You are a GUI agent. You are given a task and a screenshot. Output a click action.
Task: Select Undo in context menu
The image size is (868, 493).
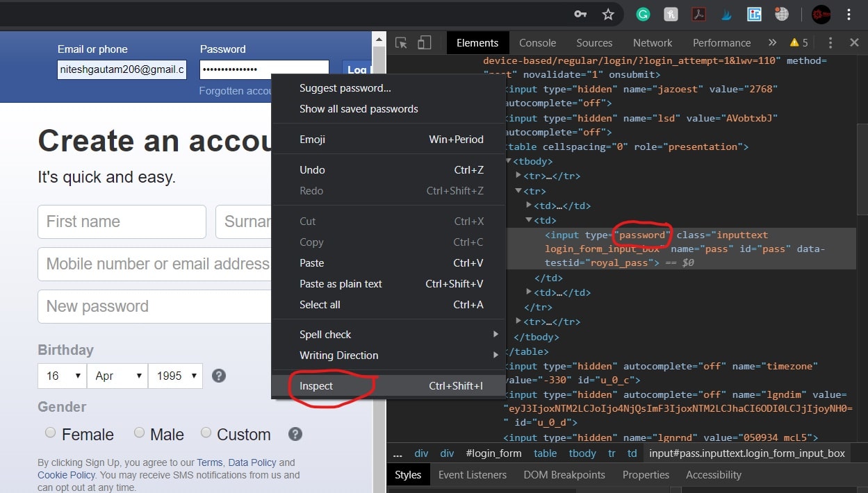click(388, 170)
